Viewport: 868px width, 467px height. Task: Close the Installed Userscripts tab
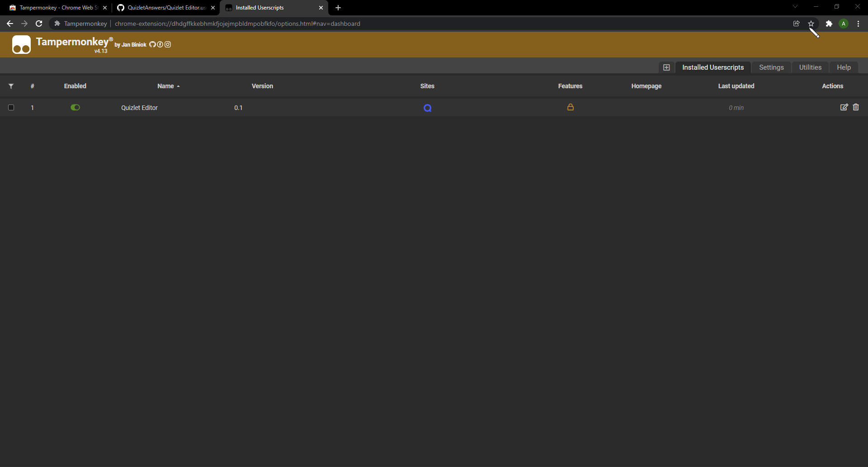[321, 8]
